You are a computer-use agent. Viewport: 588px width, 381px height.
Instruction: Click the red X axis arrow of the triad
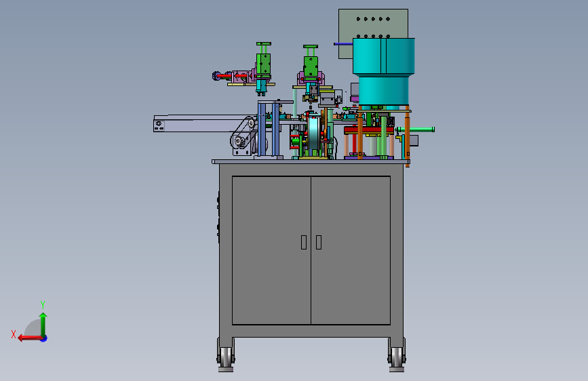29,338
